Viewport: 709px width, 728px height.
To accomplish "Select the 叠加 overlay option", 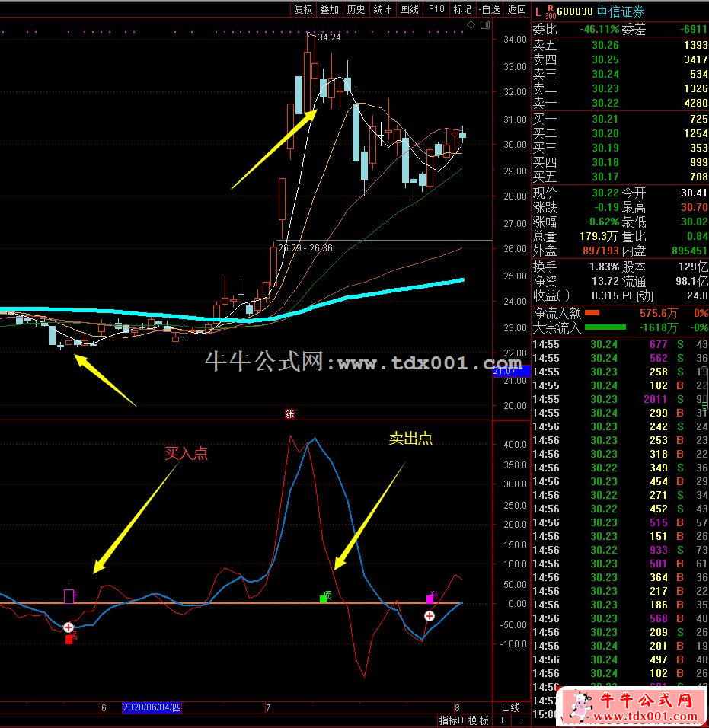I will click(x=330, y=9).
